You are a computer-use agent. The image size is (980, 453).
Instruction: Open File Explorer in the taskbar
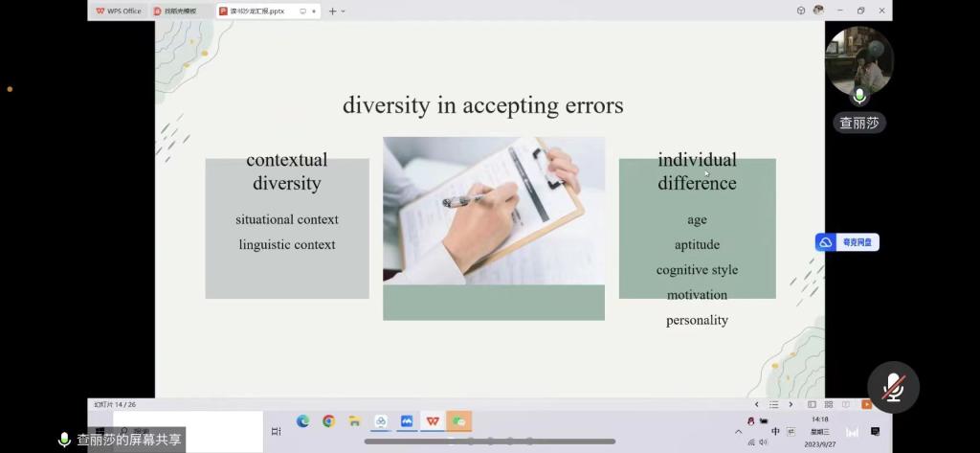[x=354, y=421]
